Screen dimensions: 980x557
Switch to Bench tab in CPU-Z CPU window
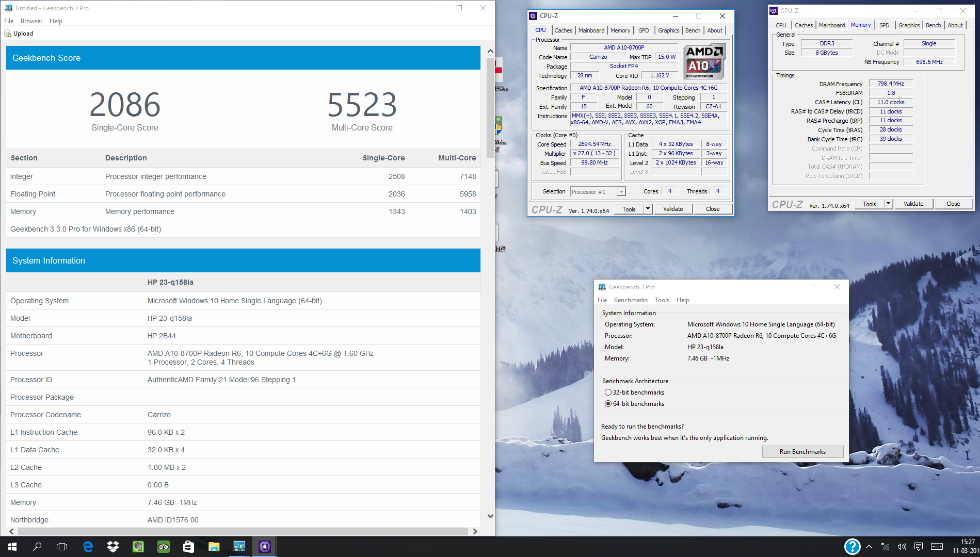693,30
